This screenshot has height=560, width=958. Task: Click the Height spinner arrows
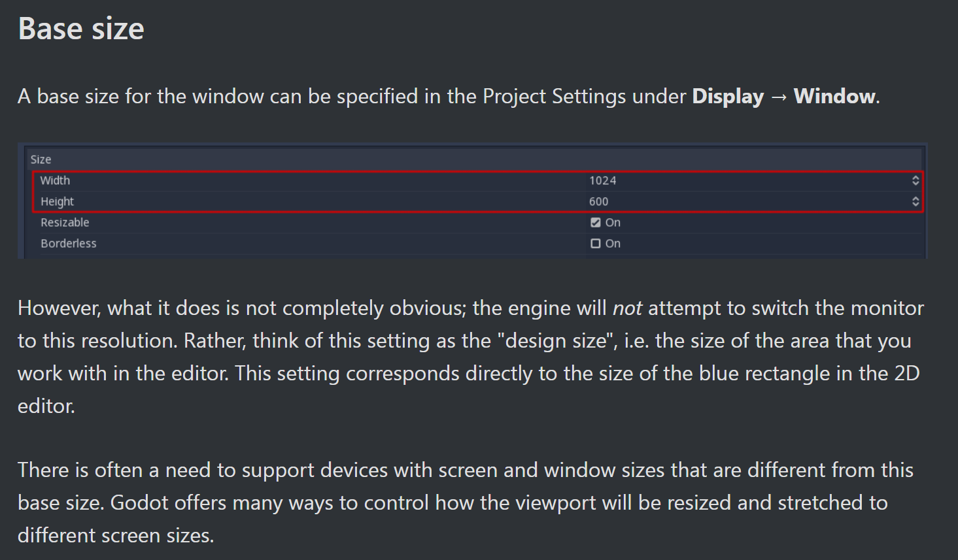point(915,201)
